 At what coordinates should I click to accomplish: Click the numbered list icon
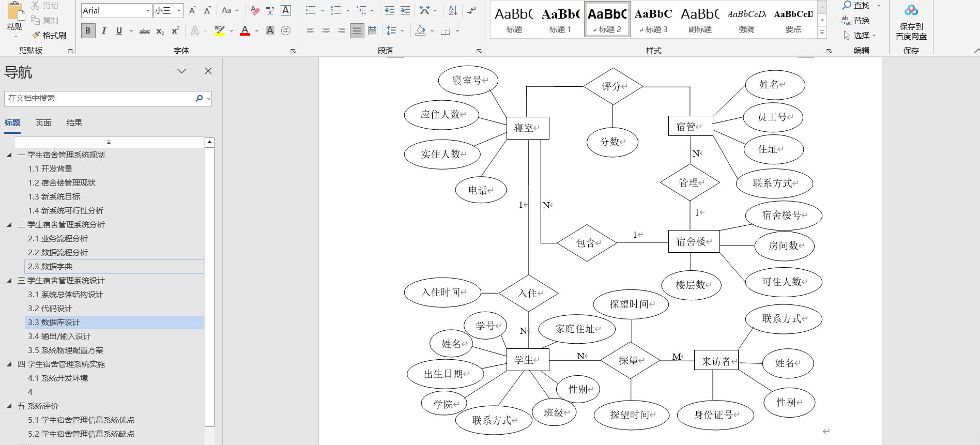point(335,10)
